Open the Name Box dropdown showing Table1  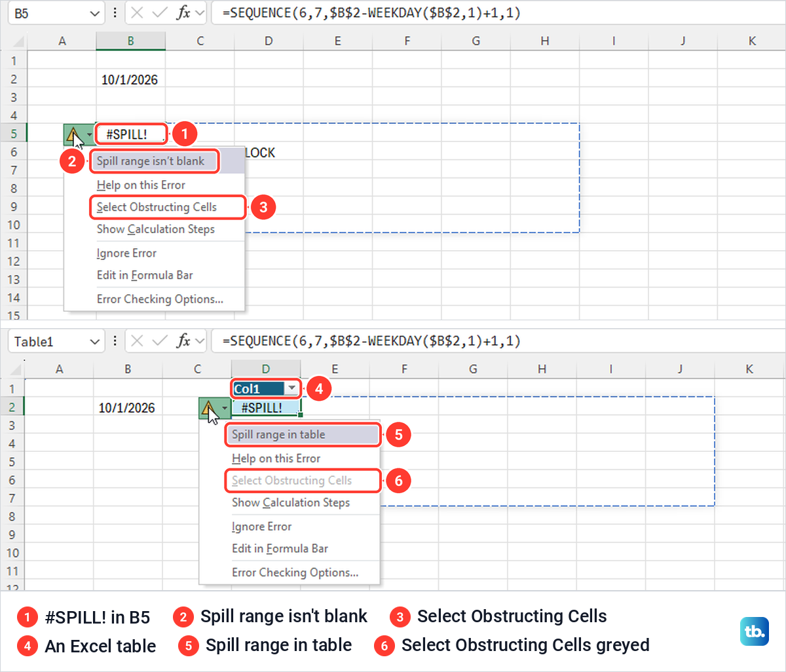(95, 341)
